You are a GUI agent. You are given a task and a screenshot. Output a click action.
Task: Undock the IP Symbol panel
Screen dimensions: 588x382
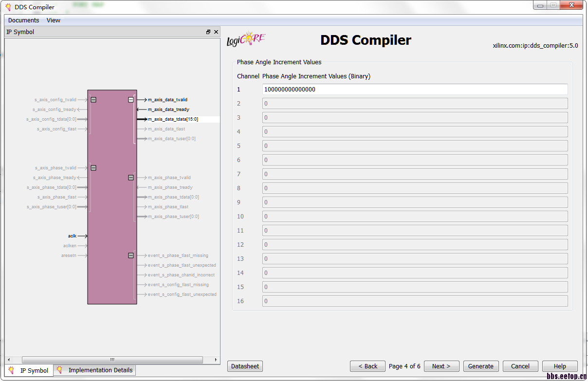click(x=208, y=32)
